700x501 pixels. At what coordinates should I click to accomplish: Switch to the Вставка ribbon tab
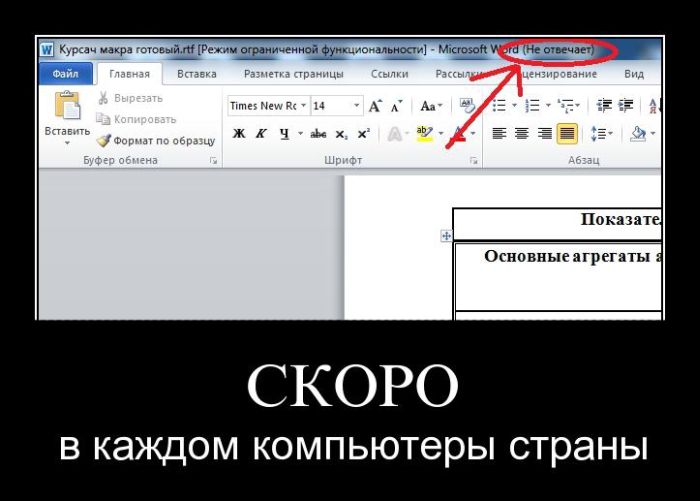point(197,74)
